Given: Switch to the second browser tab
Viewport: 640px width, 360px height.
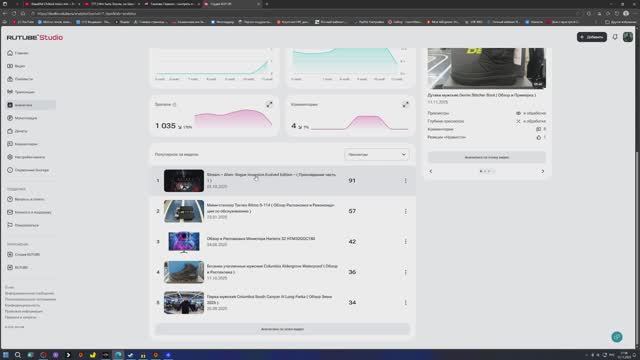Looking at the screenshot, I should coord(112,4).
